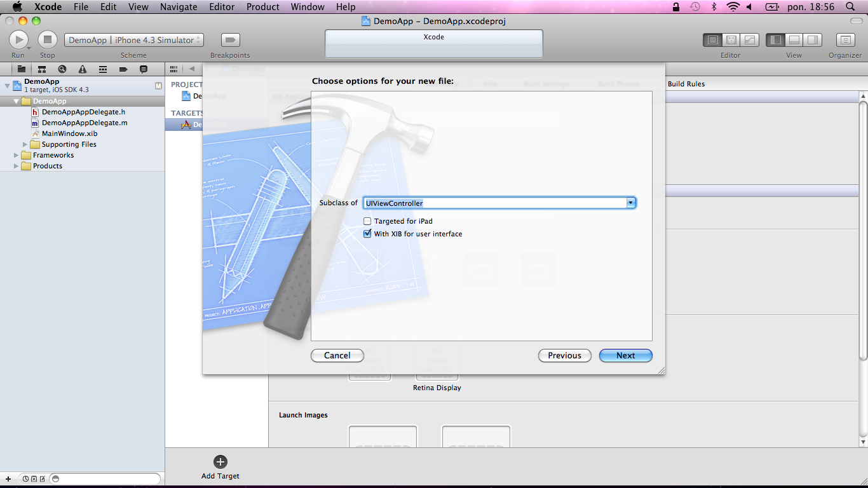
Task: Click the Run button in the toolbar
Action: (x=18, y=40)
